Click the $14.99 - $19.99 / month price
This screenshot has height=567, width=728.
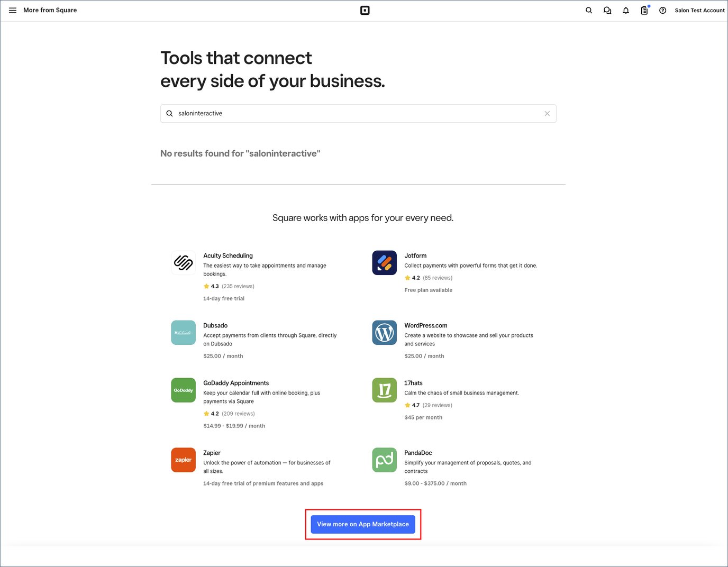point(234,426)
